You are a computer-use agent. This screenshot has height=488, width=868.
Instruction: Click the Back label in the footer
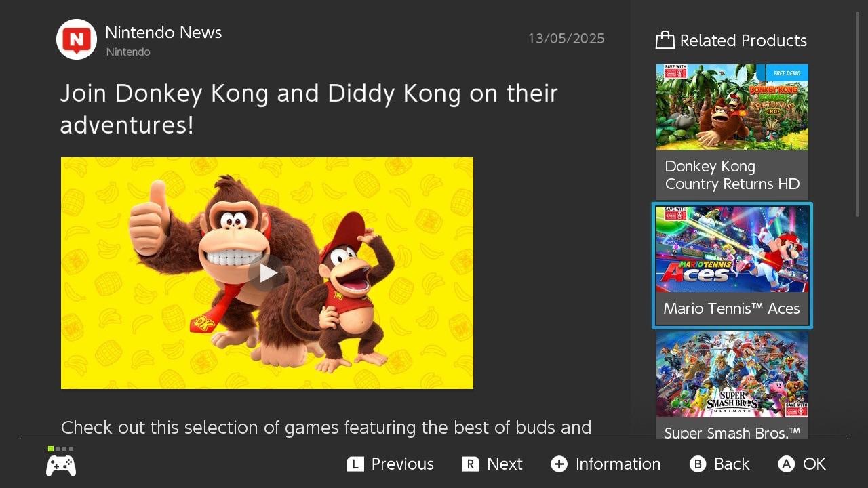pyautogui.click(x=732, y=464)
